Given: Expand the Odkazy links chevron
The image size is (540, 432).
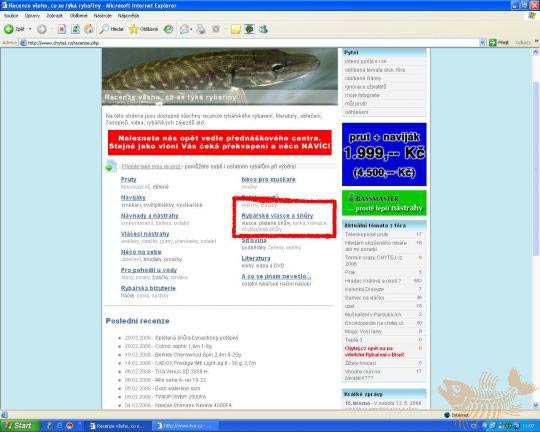Looking at the screenshot, I should [x=537, y=42].
